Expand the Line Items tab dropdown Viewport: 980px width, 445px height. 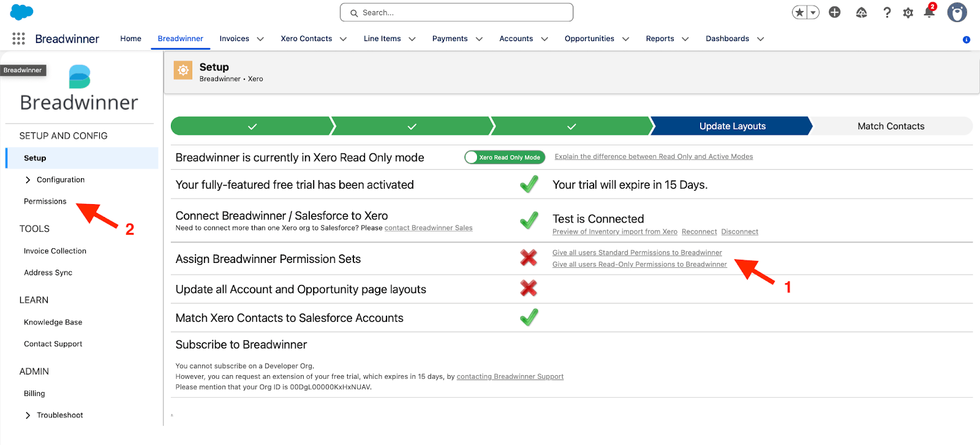click(x=412, y=39)
